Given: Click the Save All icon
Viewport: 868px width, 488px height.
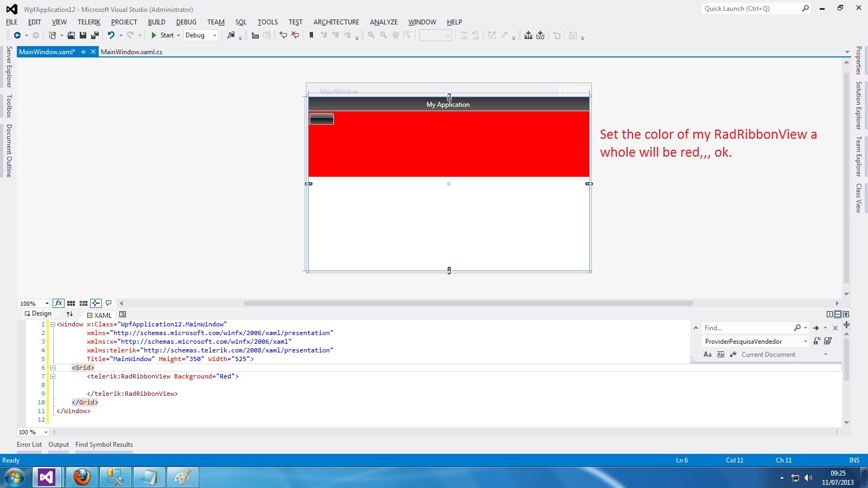Looking at the screenshot, I should (x=95, y=35).
